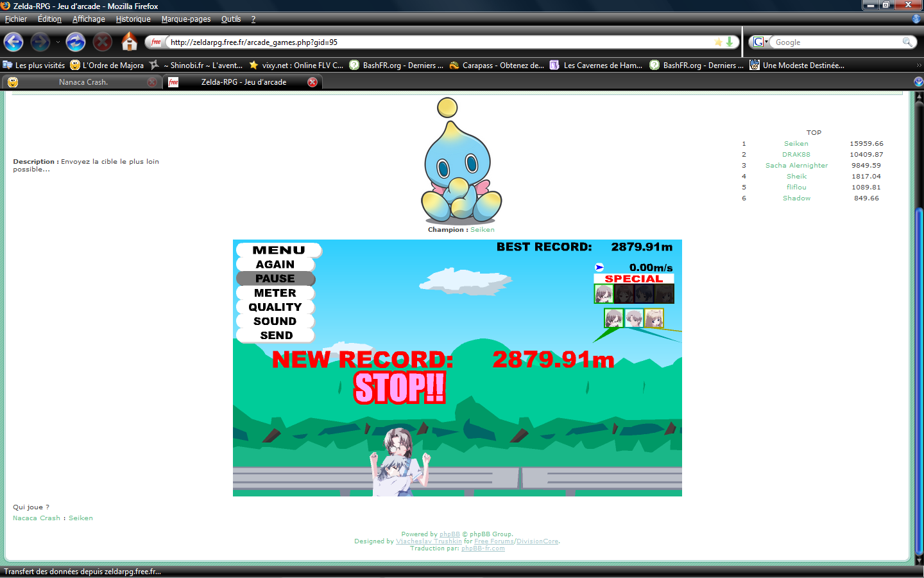Click AGAIN to replay the game
924x578 pixels.
pos(275,265)
